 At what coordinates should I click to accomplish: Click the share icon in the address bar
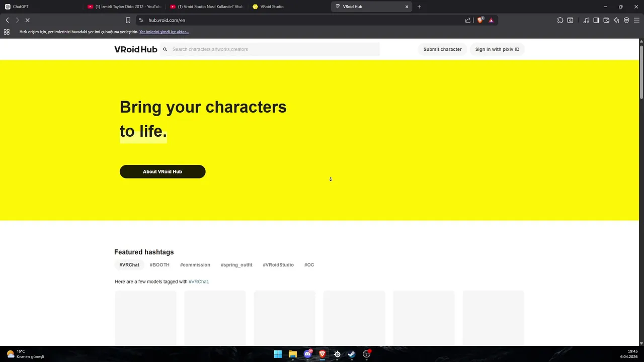[x=468, y=20]
